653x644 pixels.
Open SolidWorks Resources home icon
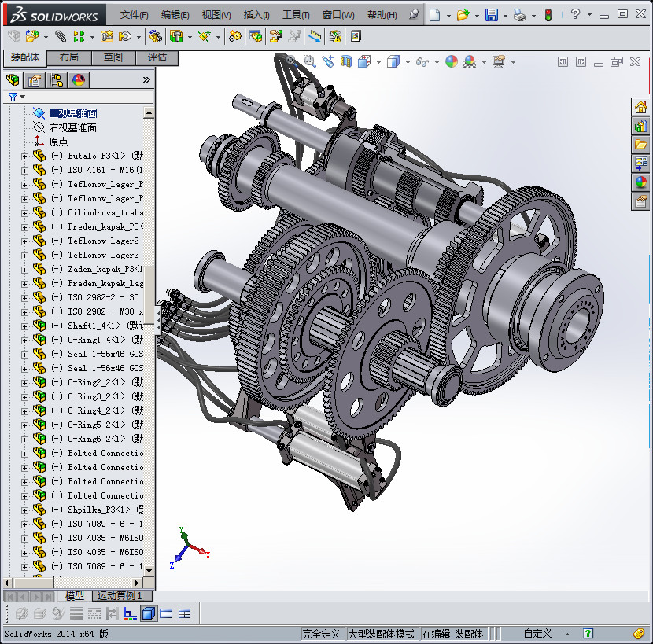click(x=641, y=107)
